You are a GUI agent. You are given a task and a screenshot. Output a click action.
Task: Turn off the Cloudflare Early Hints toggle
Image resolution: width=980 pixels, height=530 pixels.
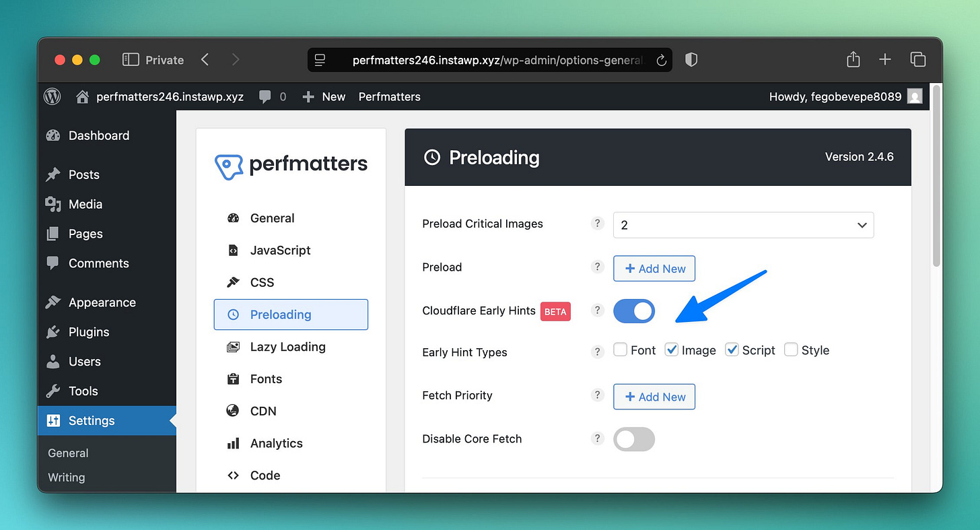[x=634, y=310]
